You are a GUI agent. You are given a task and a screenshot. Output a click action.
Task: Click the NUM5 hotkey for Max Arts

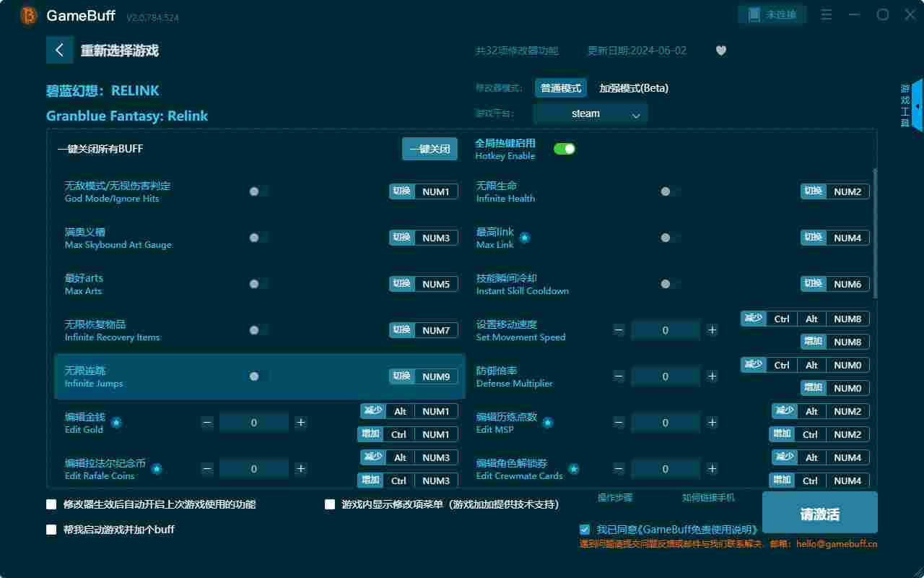436,284
